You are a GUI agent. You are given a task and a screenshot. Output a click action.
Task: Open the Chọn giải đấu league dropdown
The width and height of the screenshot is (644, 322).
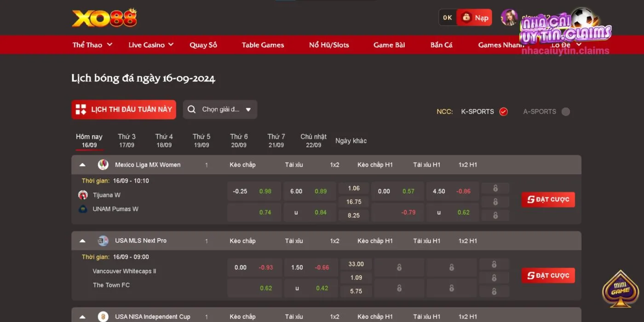point(220,109)
